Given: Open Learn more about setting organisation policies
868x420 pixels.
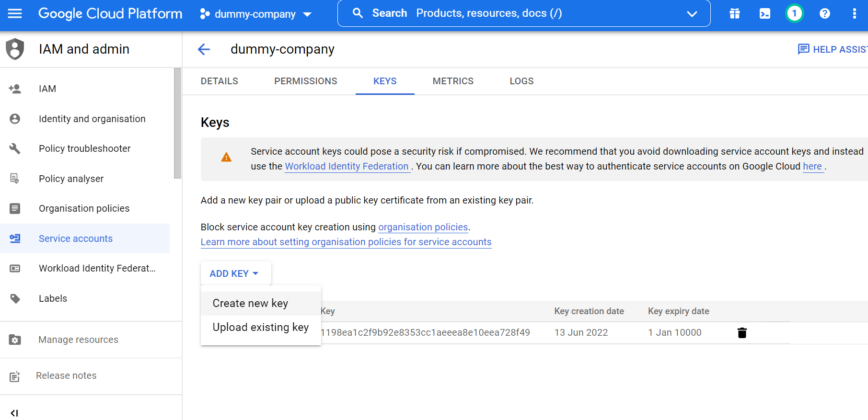Looking at the screenshot, I should [x=346, y=242].
